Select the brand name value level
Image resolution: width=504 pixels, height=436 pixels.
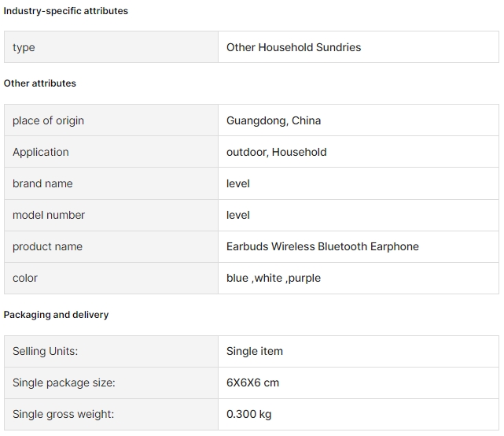click(x=238, y=183)
